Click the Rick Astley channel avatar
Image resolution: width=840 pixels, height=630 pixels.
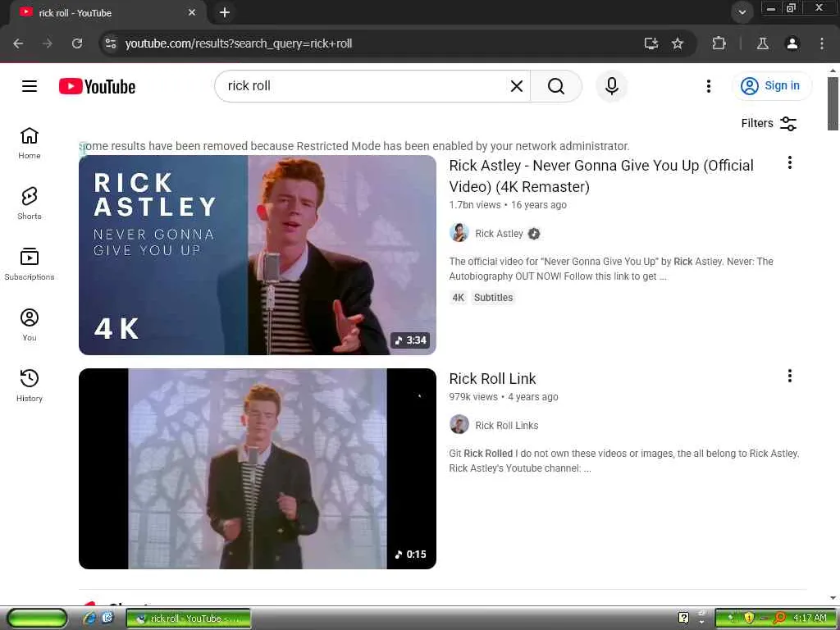[x=459, y=233]
